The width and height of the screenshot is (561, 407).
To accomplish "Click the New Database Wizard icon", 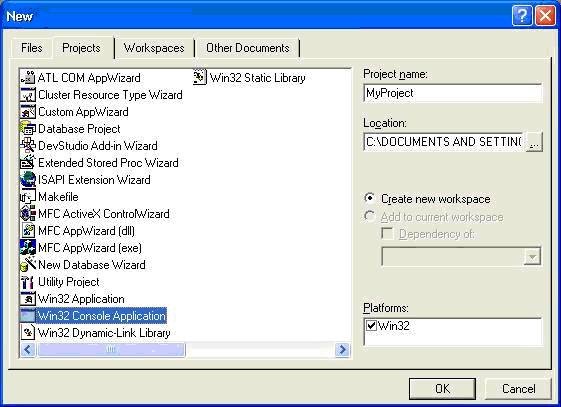I will (28, 265).
